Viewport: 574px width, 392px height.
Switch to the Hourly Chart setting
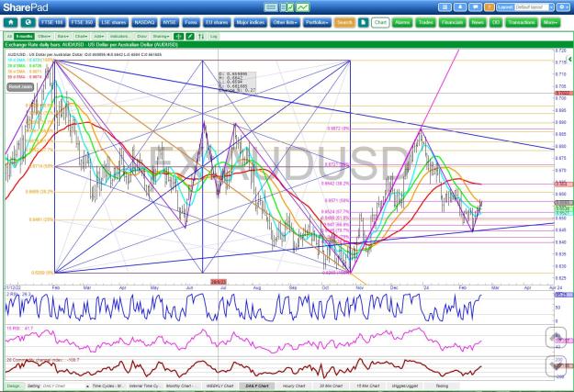tap(294, 386)
